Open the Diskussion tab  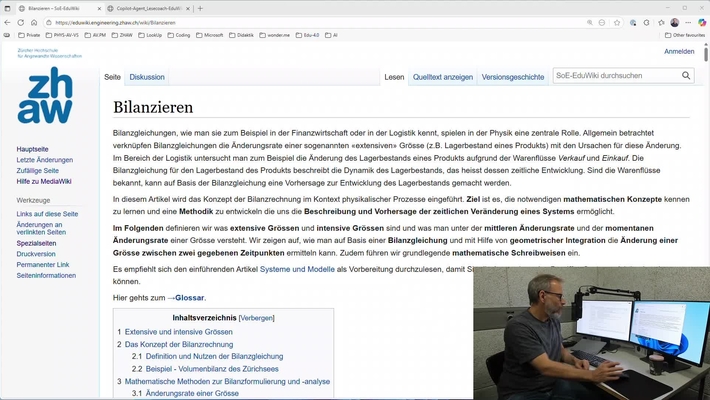[x=147, y=77]
